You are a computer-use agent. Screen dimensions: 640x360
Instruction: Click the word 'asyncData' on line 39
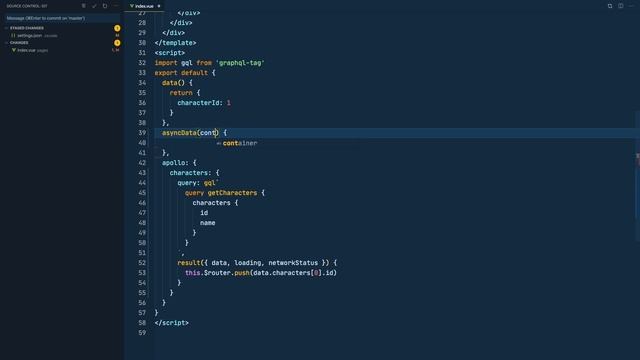tap(179, 133)
